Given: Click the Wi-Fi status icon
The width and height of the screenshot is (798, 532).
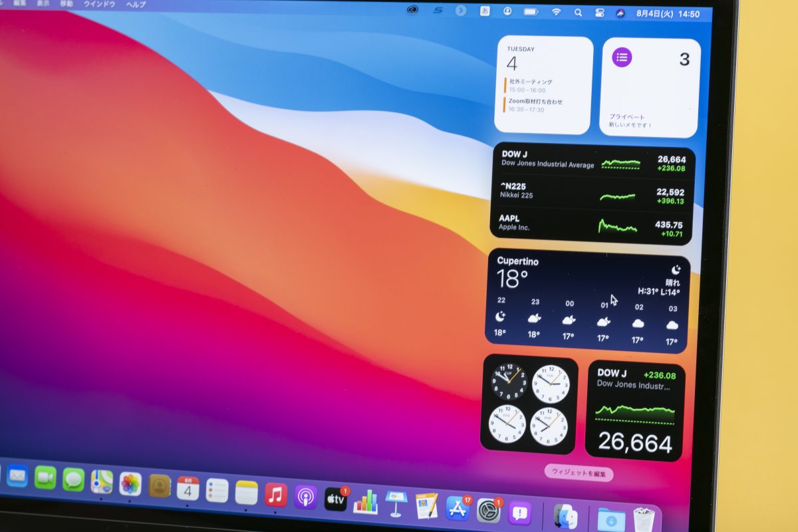Looking at the screenshot, I should [x=556, y=12].
